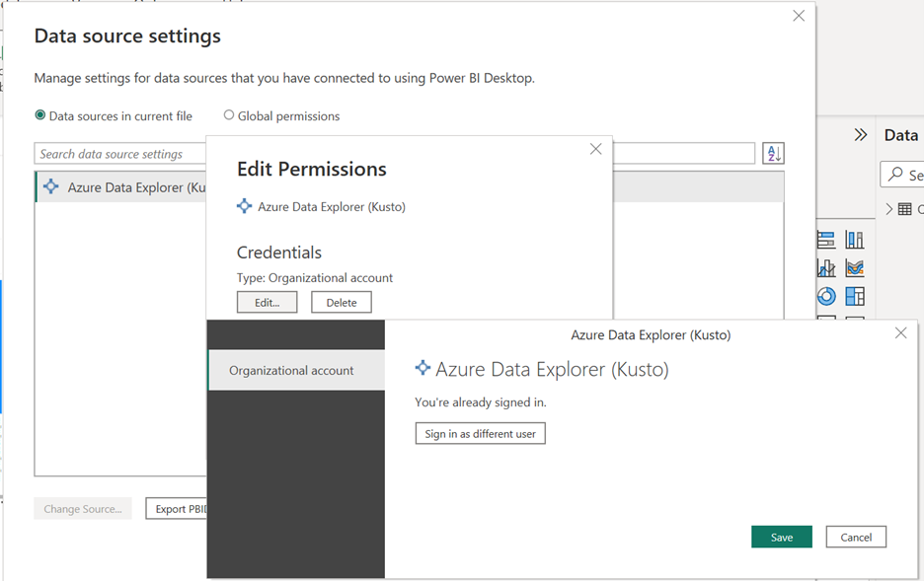Select Global permissions radio button
This screenshot has width=924, height=581.
(229, 114)
